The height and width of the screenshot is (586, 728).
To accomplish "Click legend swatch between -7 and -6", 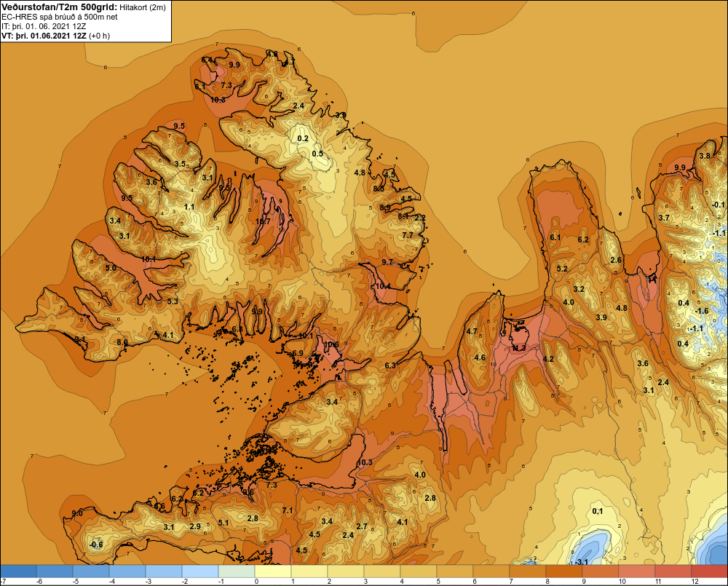I will (19, 571).
